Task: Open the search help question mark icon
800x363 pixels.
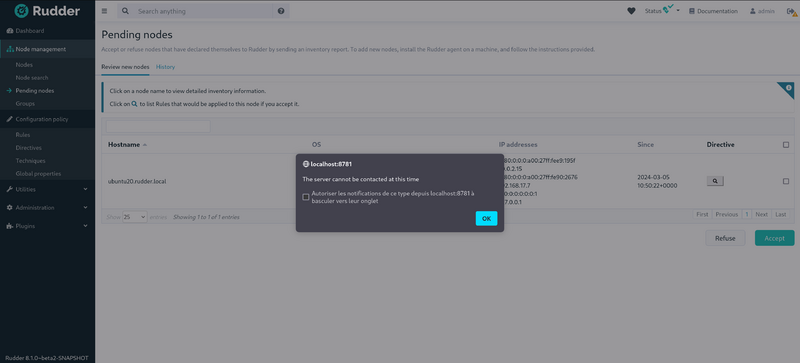Action: coord(281,11)
